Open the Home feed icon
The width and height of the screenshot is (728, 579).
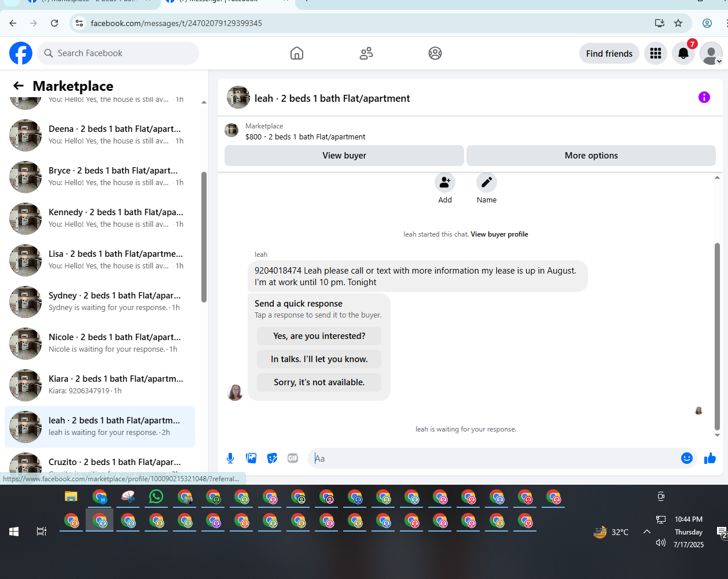(x=297, y=53)
